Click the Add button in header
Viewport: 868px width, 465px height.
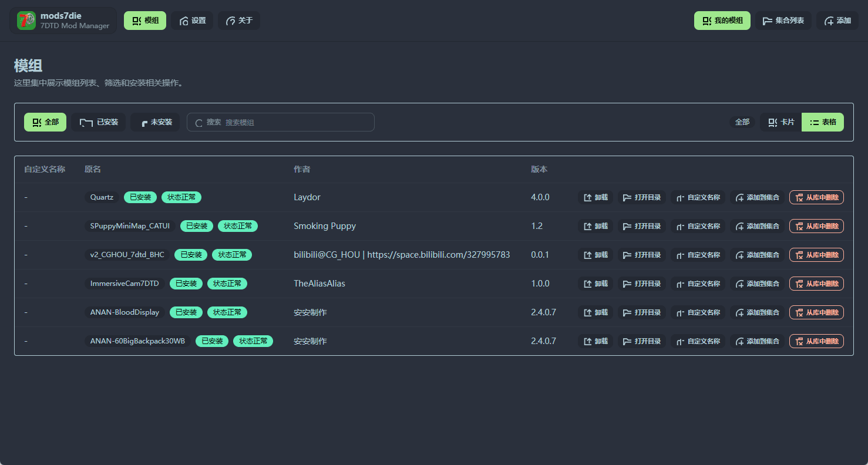(837, 21)
